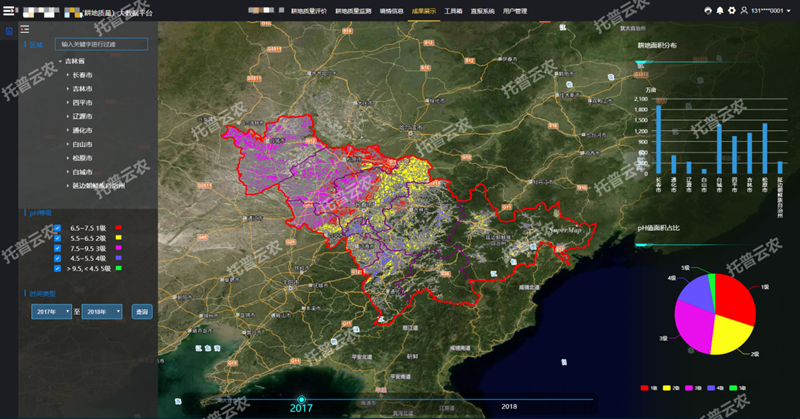Collapse the side panel using the list icon
This screenshot has width=800, height=419.
point(26,29)
